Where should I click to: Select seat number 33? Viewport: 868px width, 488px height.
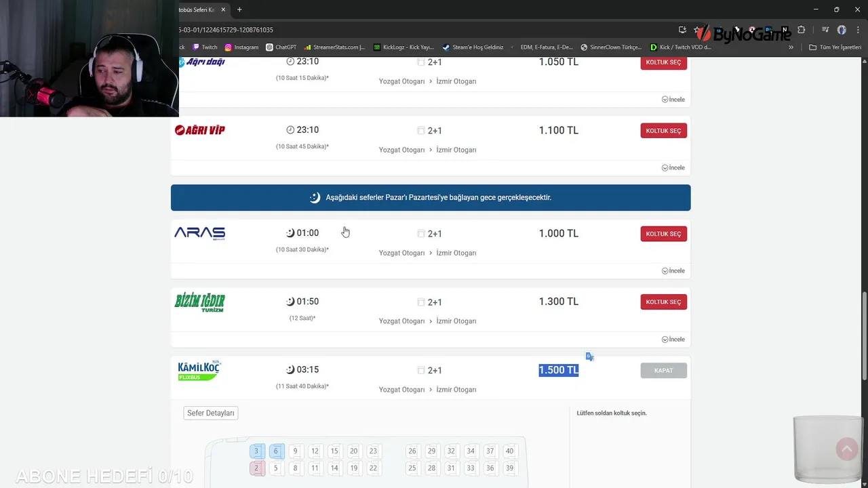pyautogui.click(x=471, y=468)
